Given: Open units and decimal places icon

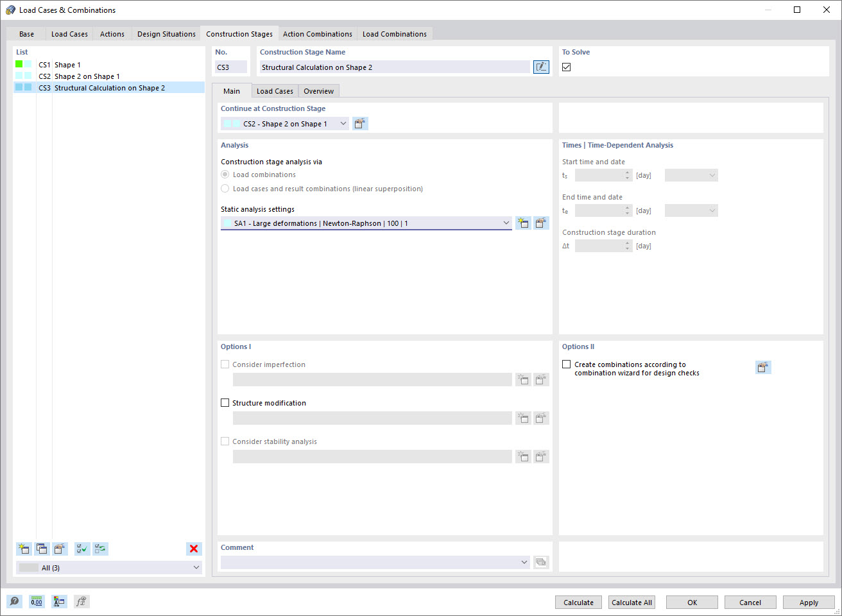Looking at the screenshot, I should pyautogui.click(x=37, y=601).
